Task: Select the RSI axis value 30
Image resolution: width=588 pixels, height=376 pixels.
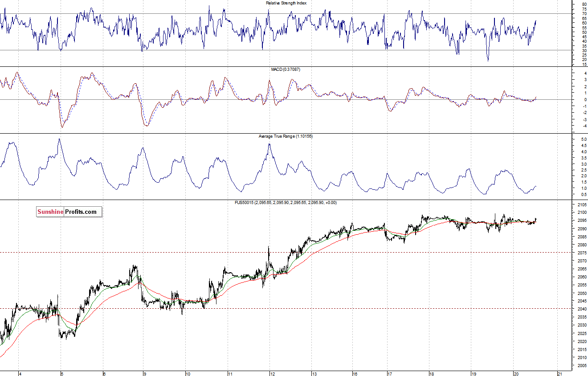Action: 584,50
